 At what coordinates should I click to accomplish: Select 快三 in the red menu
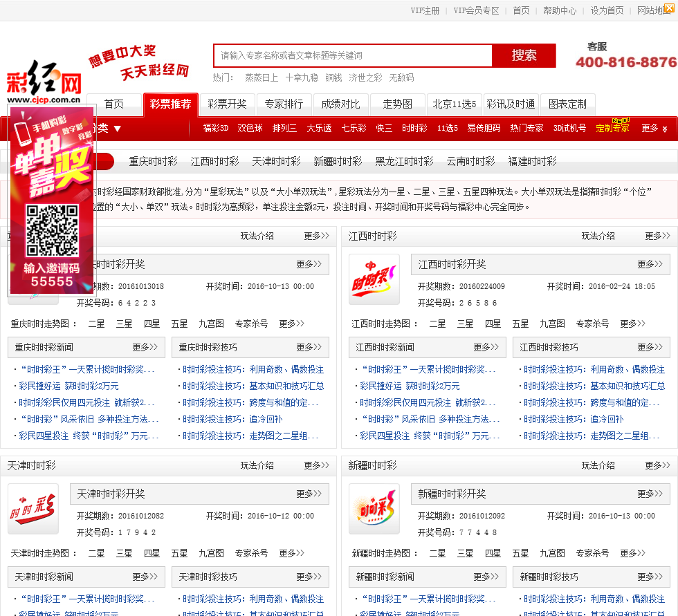384,129
